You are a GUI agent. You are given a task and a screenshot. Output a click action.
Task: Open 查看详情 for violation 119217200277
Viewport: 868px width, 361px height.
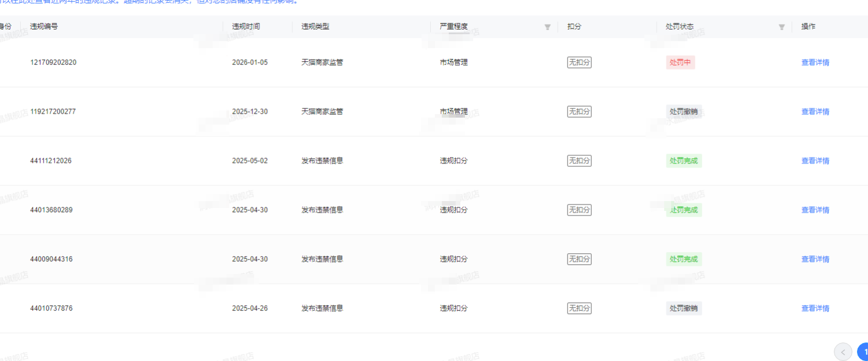tap(815, 112)
